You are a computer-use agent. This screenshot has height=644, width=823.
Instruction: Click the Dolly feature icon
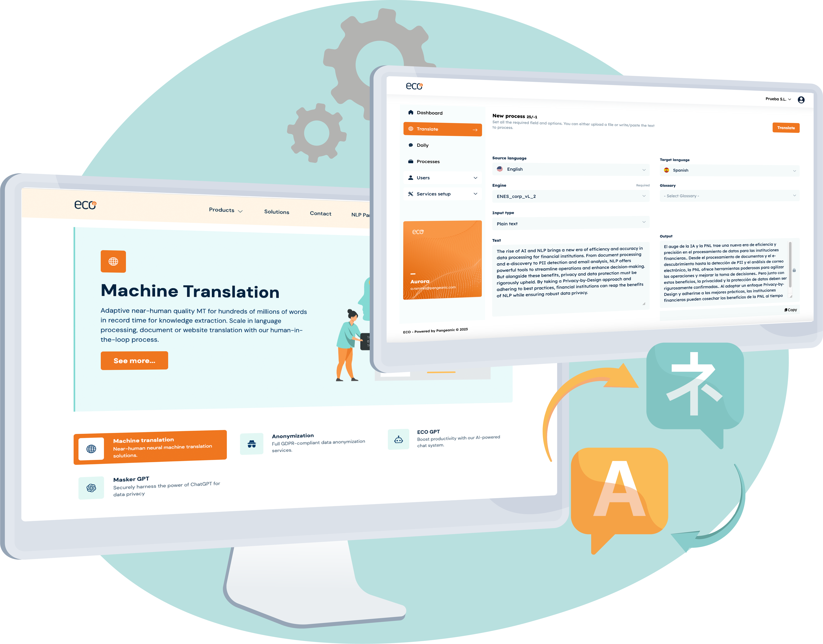[410, 146]
